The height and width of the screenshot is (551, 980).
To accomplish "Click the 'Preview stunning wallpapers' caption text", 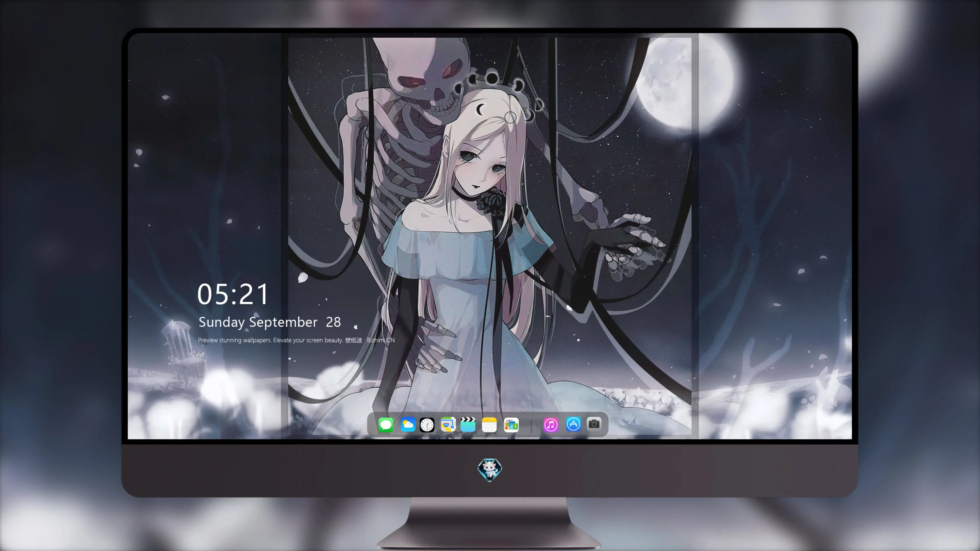I will [x=296, y=340].
